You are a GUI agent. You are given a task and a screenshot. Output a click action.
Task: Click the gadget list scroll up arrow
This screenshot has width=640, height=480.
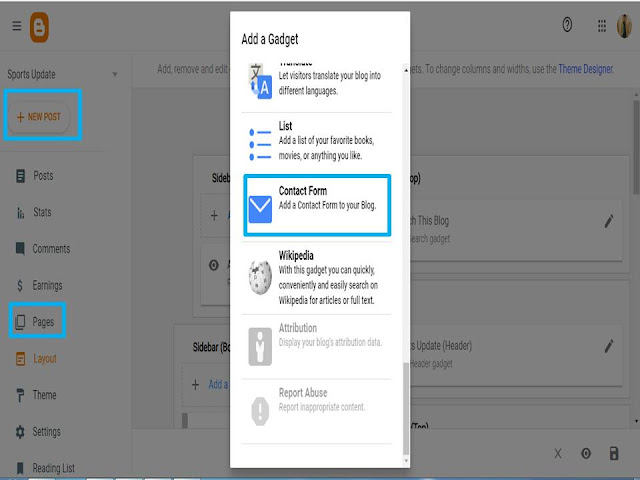click(x=406, y=70)
